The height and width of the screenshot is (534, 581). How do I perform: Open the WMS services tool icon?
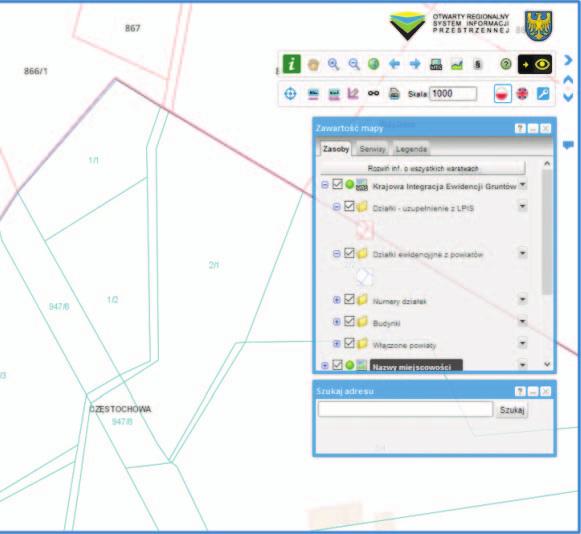pyautogui.click(x=436, y=64)
